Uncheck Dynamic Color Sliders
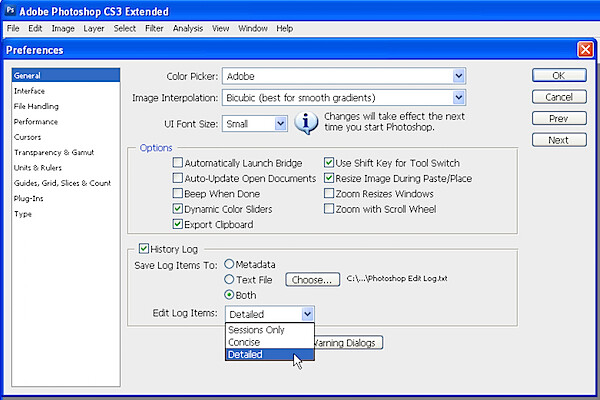Viewport: 600px width, 400px height. click(178, 209)
